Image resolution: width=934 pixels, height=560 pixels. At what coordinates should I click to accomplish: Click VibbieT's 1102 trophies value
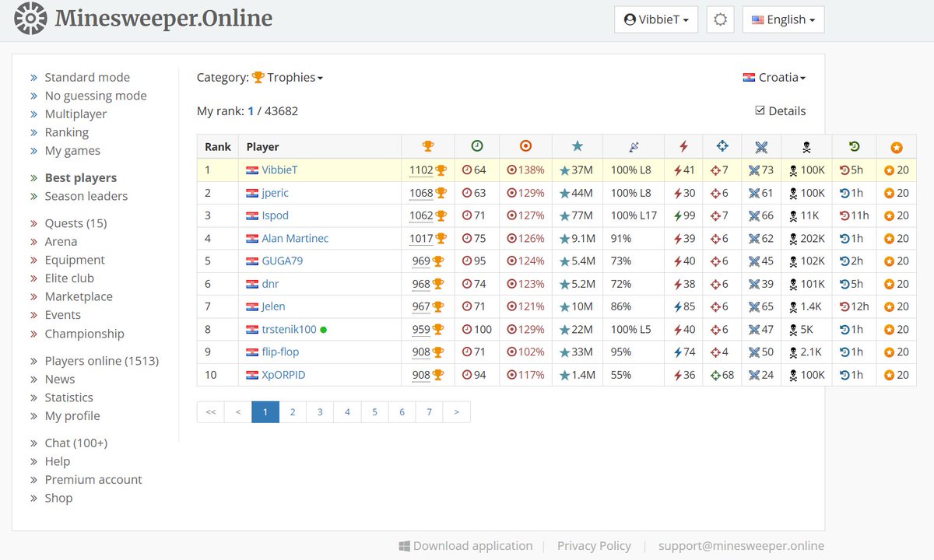click(x=421, y=170)
